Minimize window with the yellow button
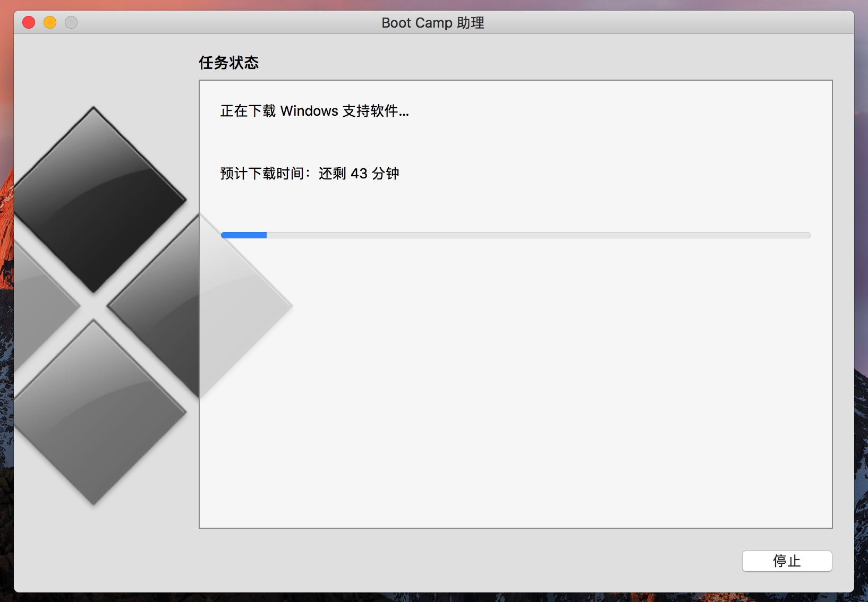Viewport: 868px width, 602px height. coord(50,22)
